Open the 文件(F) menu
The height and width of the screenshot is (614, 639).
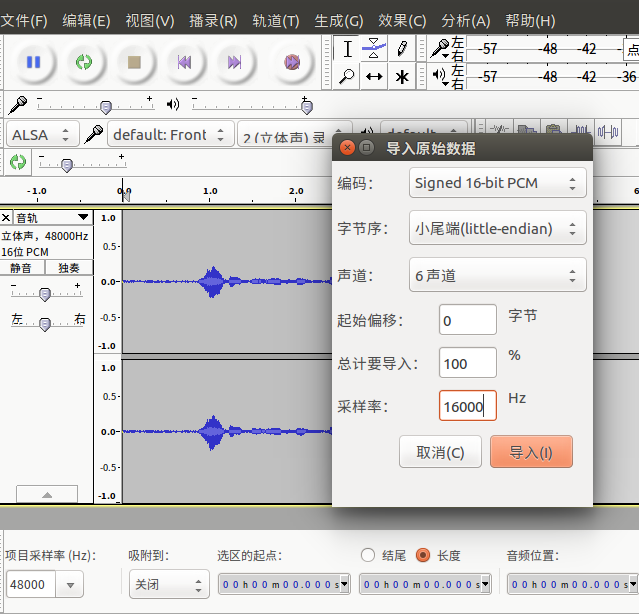(24, 21)
